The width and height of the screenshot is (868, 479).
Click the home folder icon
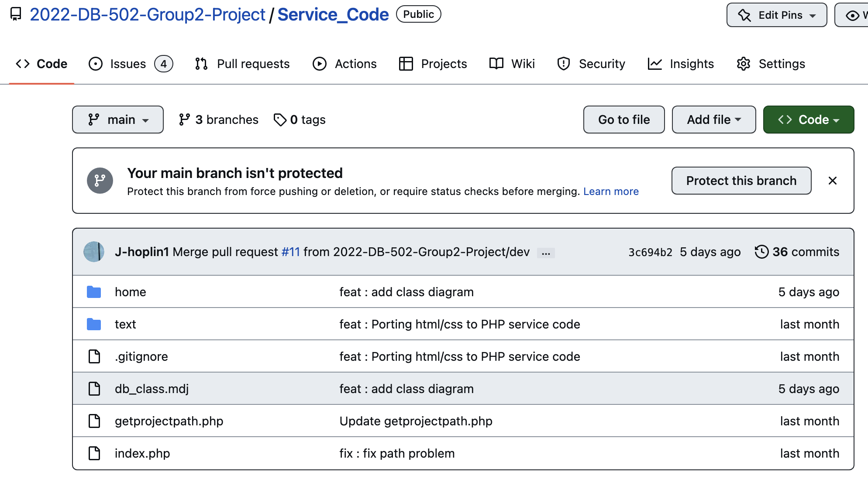pyautogui.click(x=94, y=292)
